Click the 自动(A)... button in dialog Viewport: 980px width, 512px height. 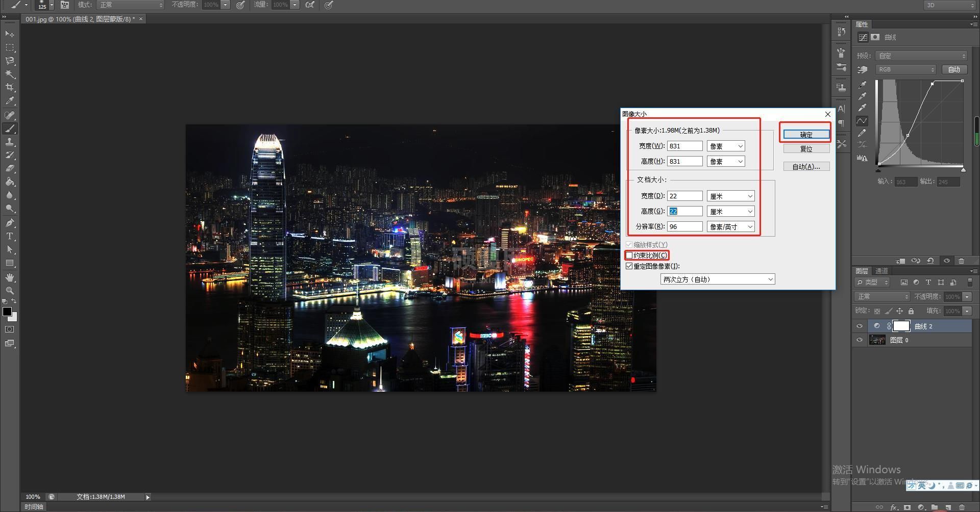[806, 167]
